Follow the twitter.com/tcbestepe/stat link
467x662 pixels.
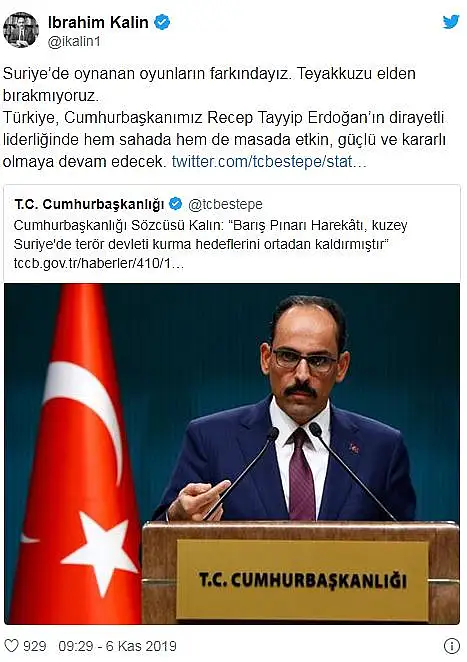tap(269, 161)
